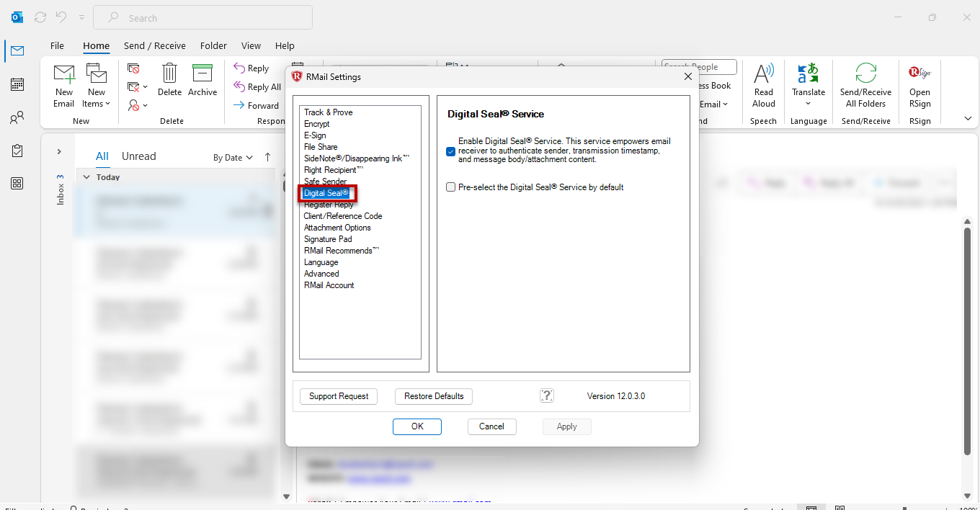Select Client/Reference Code in settings list
980x510 pixels.
pos(343,216)
